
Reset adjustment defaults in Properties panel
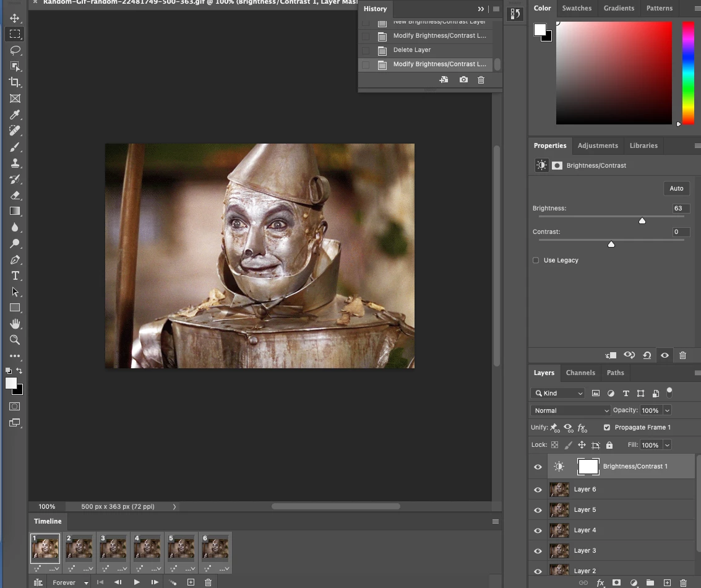647,355
